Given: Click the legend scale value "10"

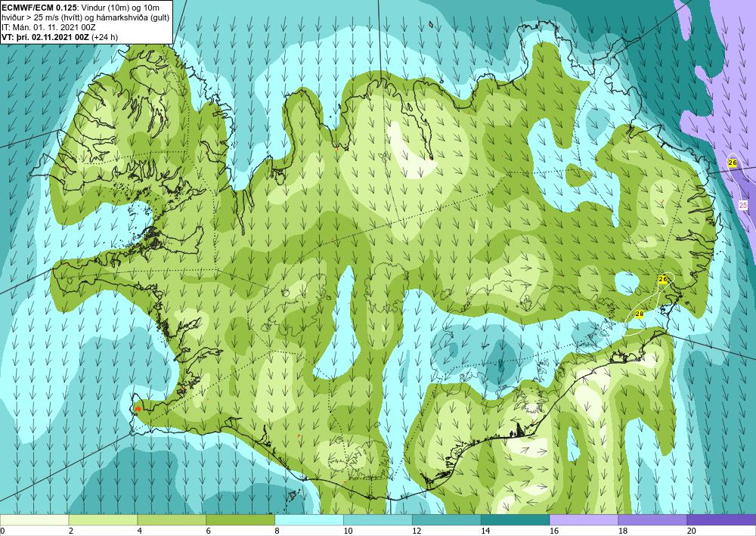Looking at the screenshot, I should click(348, 531).
